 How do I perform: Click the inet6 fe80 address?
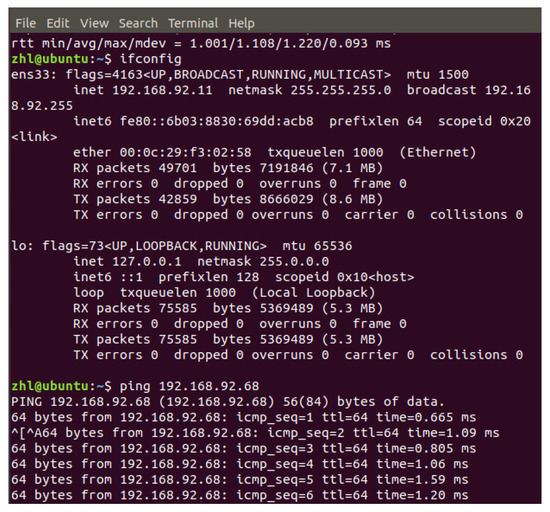click(216, 121)
